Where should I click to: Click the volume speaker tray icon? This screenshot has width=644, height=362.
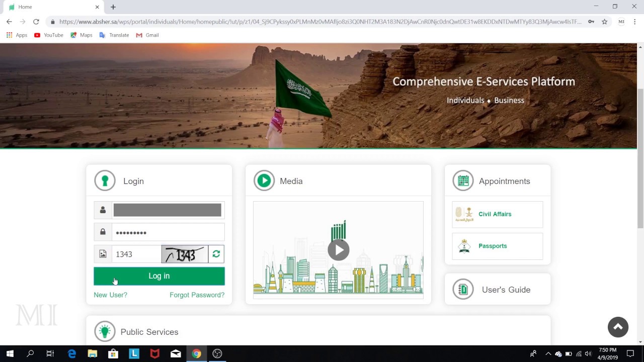click(588, 353)
